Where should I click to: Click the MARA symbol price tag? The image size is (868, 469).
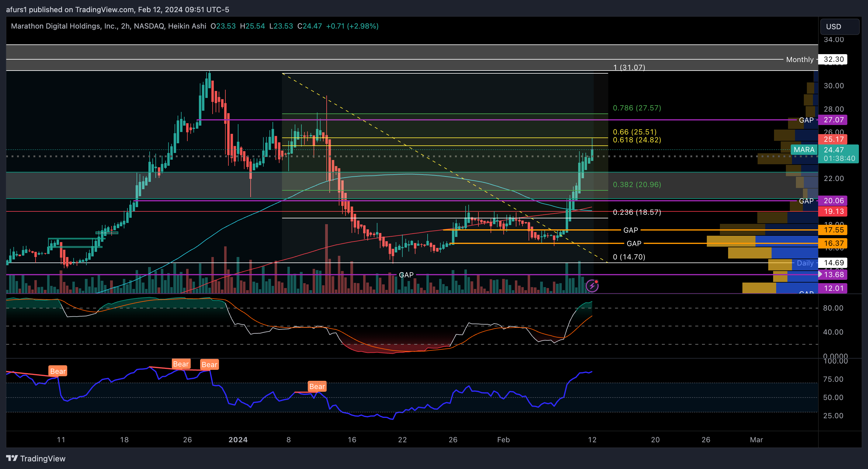(804, 150)
